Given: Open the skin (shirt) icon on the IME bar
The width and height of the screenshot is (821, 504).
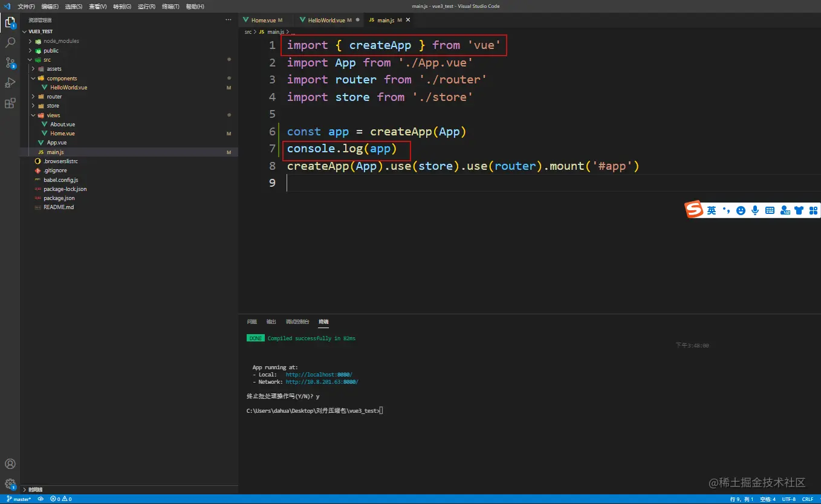Looking at the screenshot, I should tap(799, 210).
